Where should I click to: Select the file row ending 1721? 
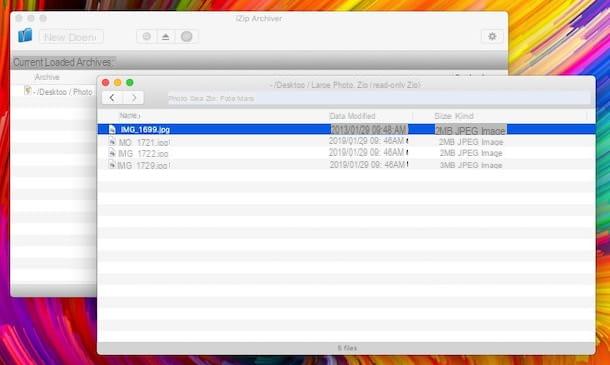(x=346, y=142)
